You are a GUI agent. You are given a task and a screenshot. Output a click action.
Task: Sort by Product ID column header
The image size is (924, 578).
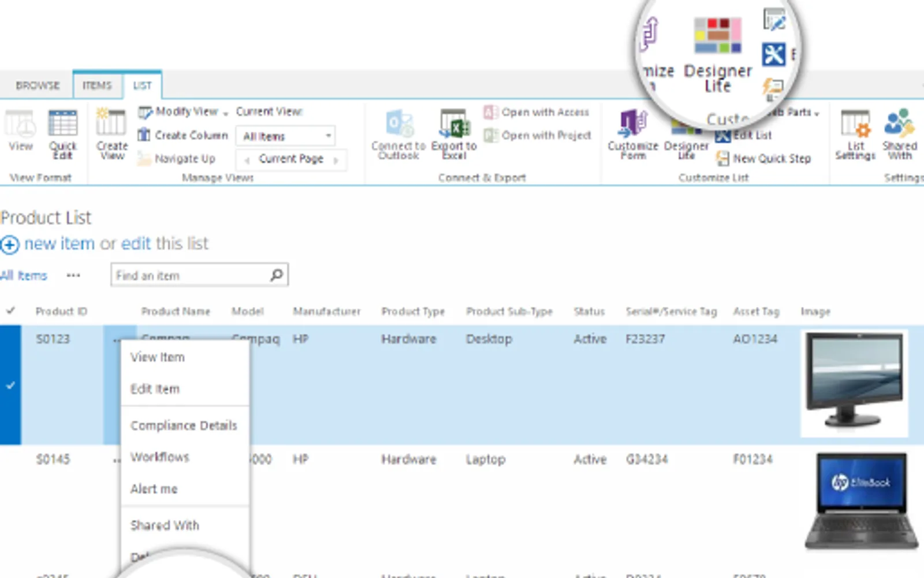pyautogui.click(x=61, y=312)
